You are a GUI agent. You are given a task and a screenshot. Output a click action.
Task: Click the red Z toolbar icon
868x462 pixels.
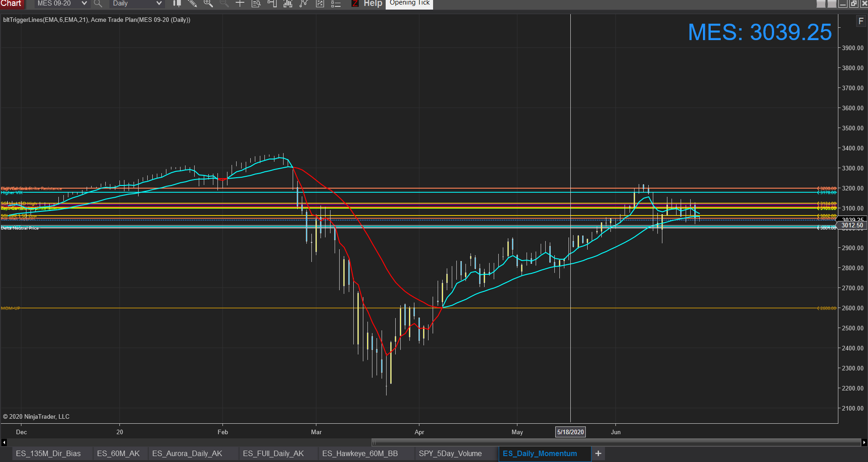coord(355,4)
